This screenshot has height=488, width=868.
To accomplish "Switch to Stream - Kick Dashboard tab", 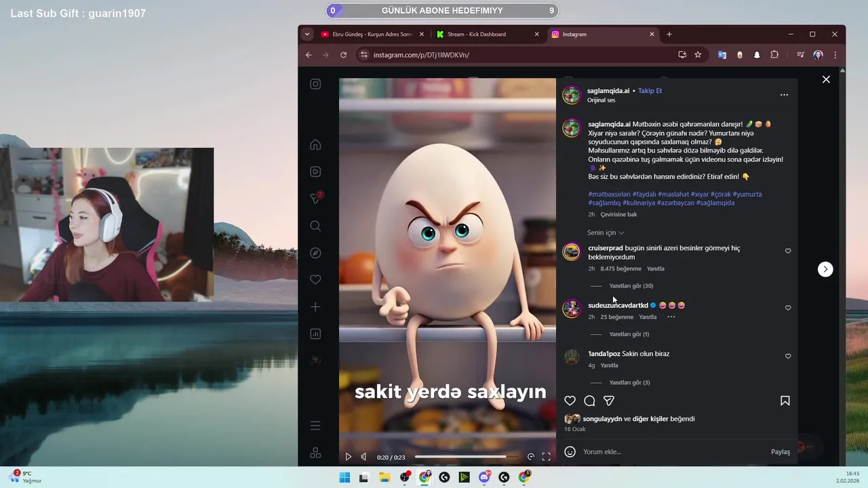I will coord(488,34).
